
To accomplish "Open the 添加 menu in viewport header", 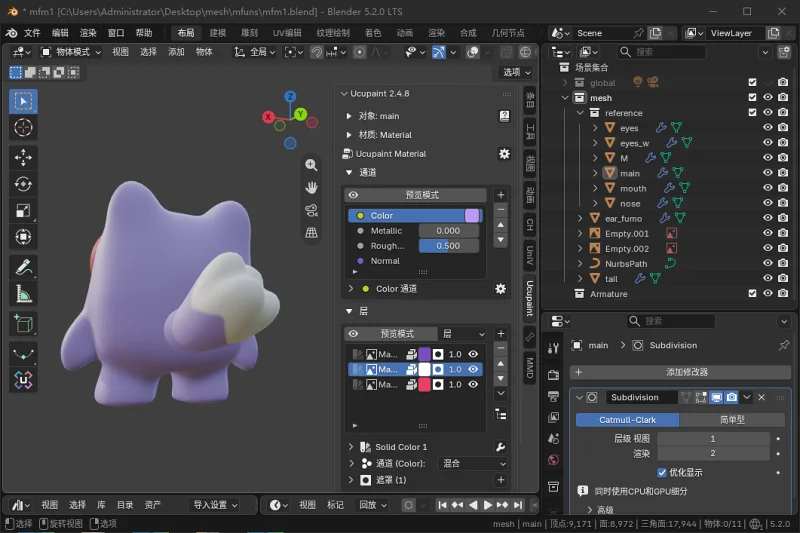I will coord(176,52).
